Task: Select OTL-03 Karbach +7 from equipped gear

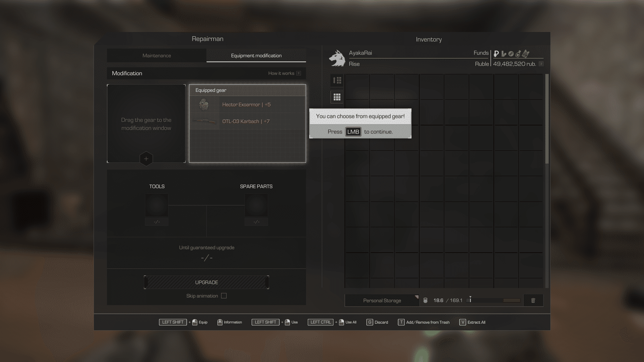Action: point(247,121)
